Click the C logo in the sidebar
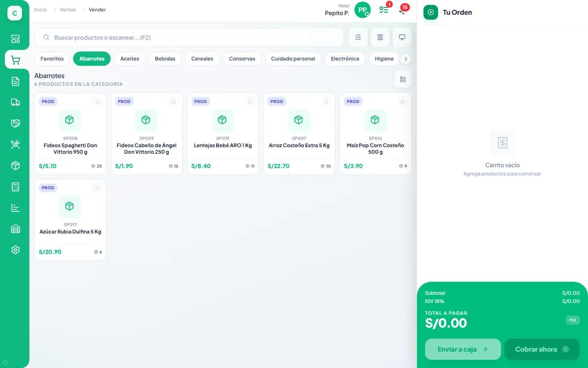 pyautogui.click(x=15, y=13)
